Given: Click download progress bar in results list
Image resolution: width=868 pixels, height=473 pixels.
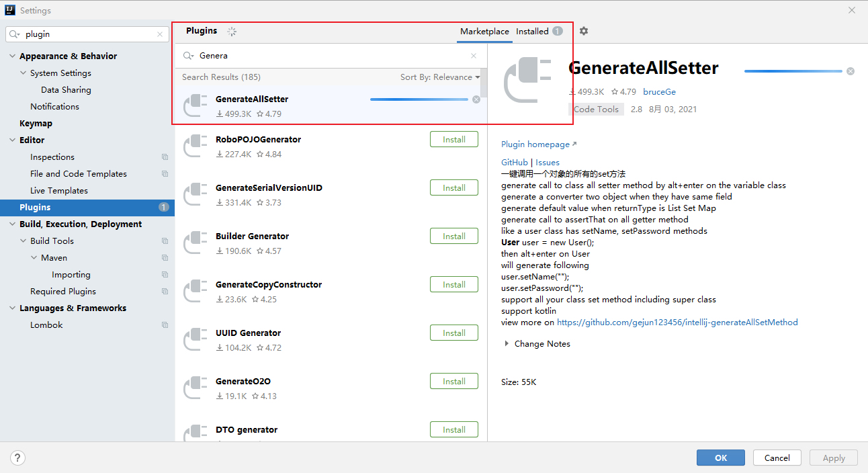Looking at the screenshot, I should pos(419,99).
